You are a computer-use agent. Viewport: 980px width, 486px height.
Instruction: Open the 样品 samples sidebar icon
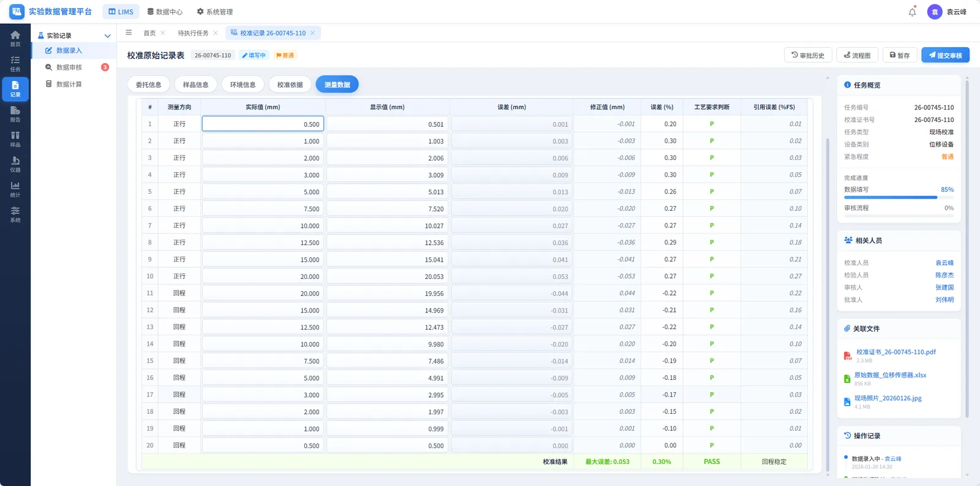pos(15,139)
